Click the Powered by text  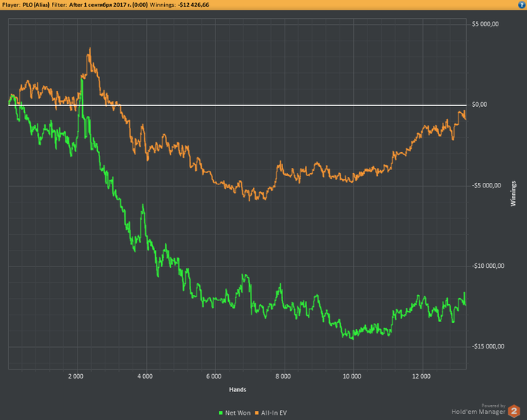pyautogui.click(x=493, y=406)
